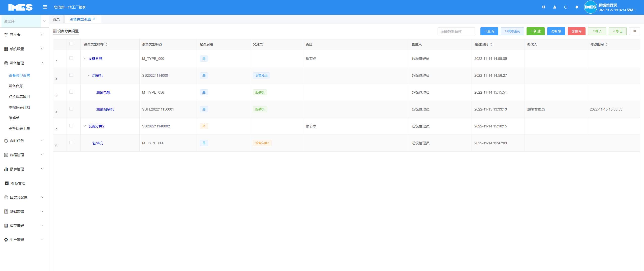The image size is (644, 271).
Task: Check the 包装机 row checkbox
Action: coord(71,143)
